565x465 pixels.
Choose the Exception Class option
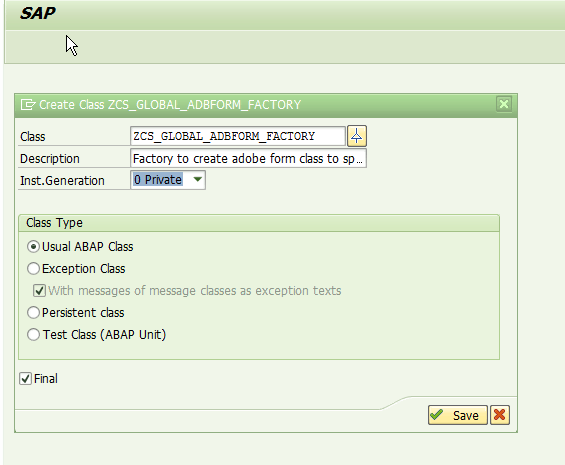tap(33, 269)
